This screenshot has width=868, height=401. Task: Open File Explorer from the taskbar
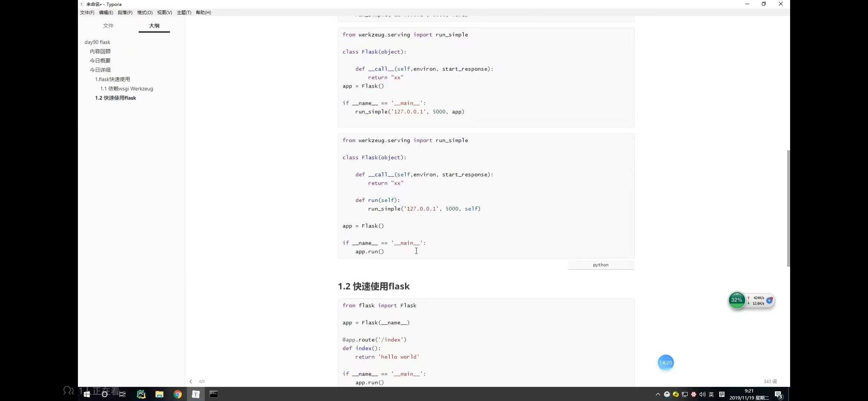click(160, 394)
